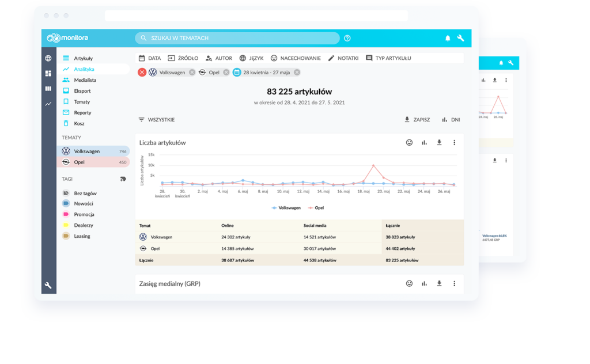Screen dimensions: 590x364
Task: Open the WSZYSTKIE filter selector
Action: (157, 120)
